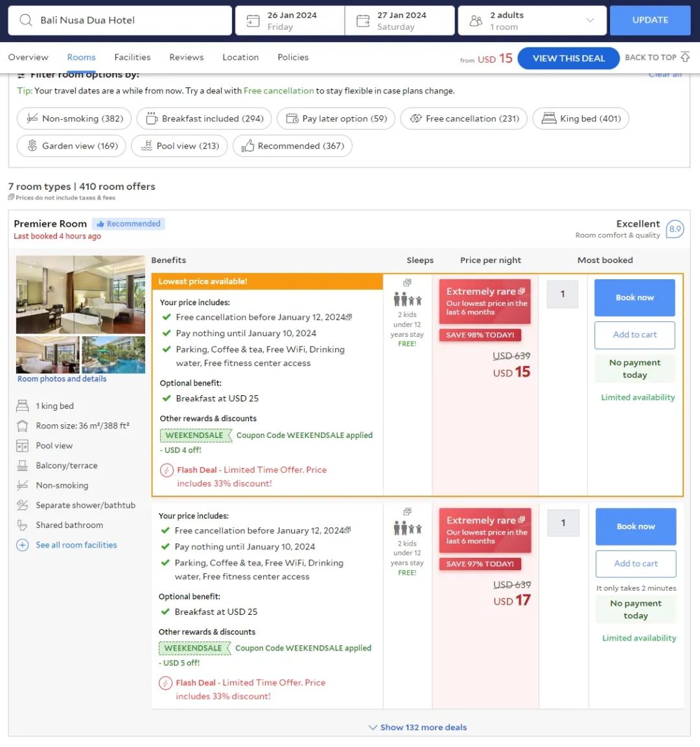Screen dimensions: 700x747
Task: Open the Free cancellation link in the tip
Action: point(279,91)
